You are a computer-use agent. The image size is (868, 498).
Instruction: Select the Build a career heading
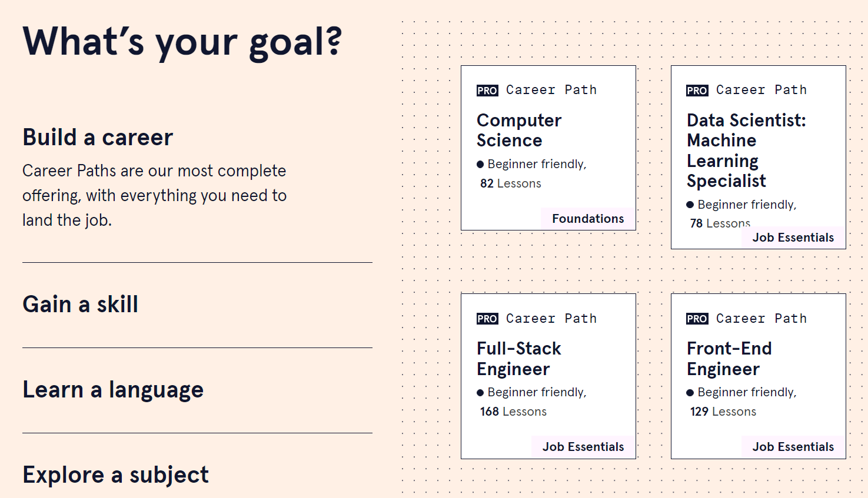coord(97,138)
